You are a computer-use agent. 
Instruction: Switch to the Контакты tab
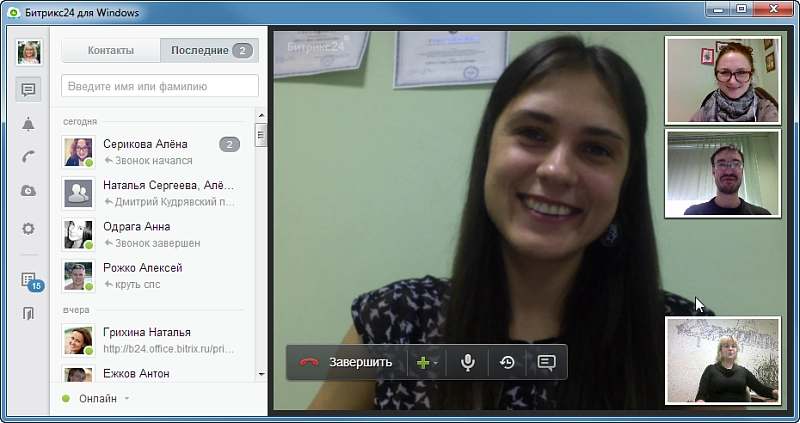click(x=110, y=50)
